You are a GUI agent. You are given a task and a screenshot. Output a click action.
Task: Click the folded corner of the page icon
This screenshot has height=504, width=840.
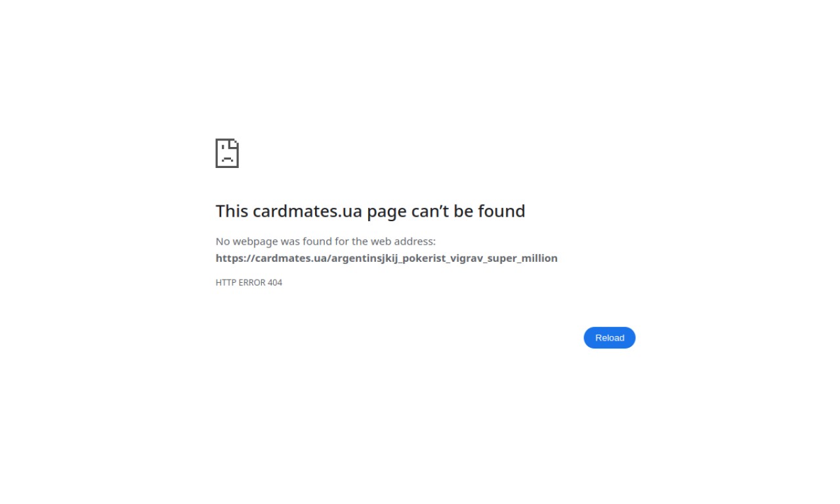(x=235, y=143)
